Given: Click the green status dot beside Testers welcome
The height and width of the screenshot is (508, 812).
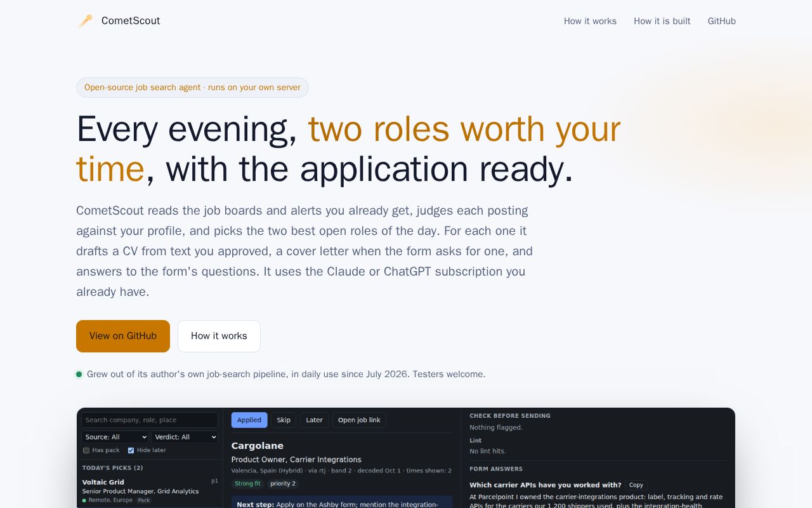Looking at the screenshot, I should pyautogui.click(x=79, y=374).
